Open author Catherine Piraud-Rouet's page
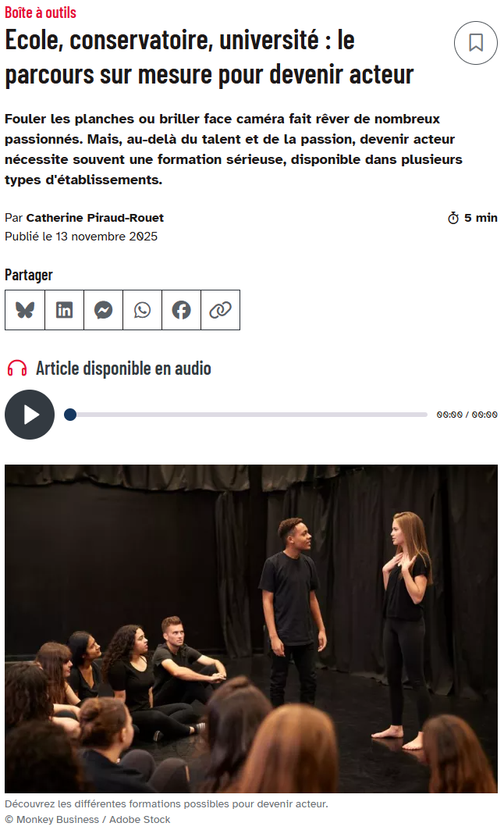This screenshot has height=830, width=504. pyautogui.click(x=94, y=218)
